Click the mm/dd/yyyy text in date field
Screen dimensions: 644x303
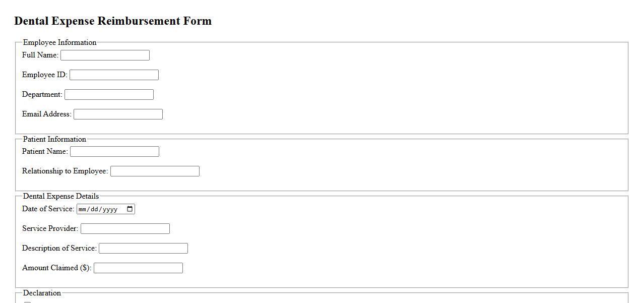pyautogui.click(x=99, y=209)
